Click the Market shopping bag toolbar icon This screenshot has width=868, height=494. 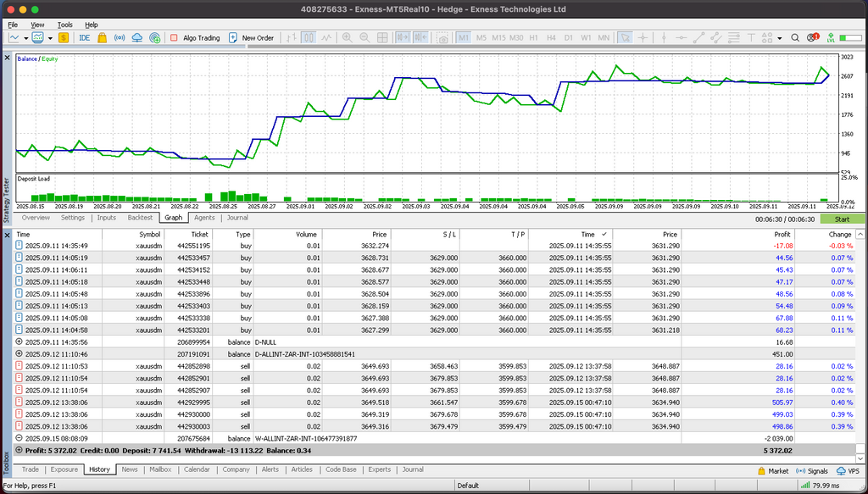(x=102, y=37)
